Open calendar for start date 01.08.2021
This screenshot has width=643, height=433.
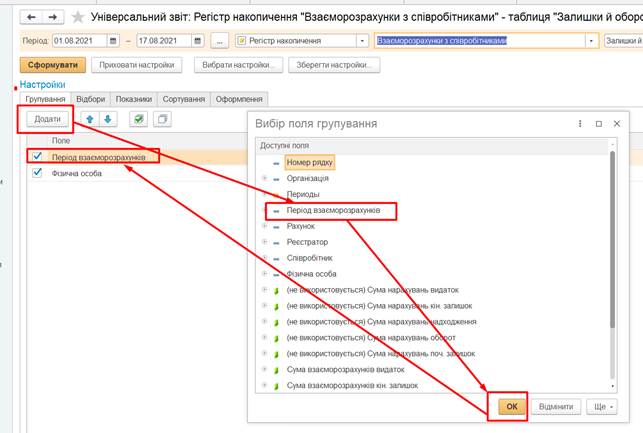tap(113, 41)
